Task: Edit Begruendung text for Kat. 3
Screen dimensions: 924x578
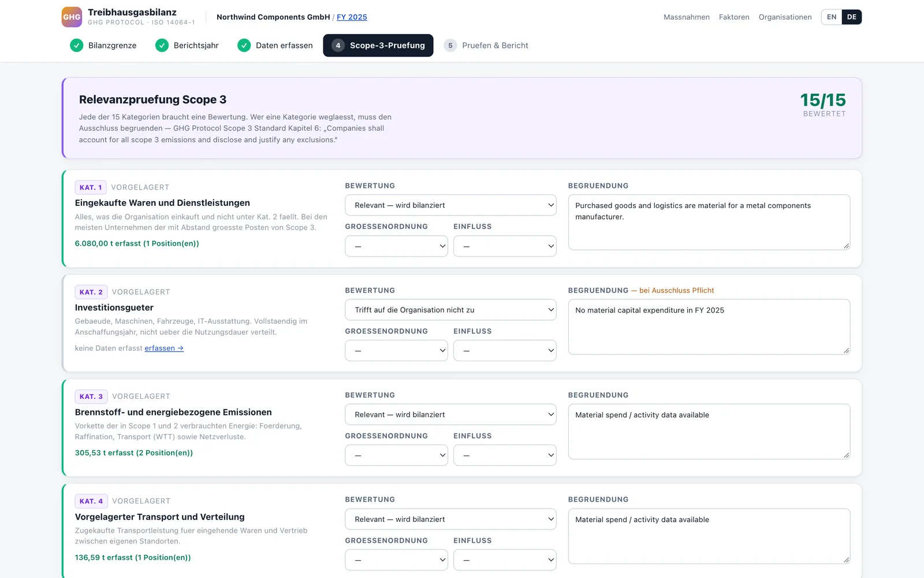Action: 709,432
